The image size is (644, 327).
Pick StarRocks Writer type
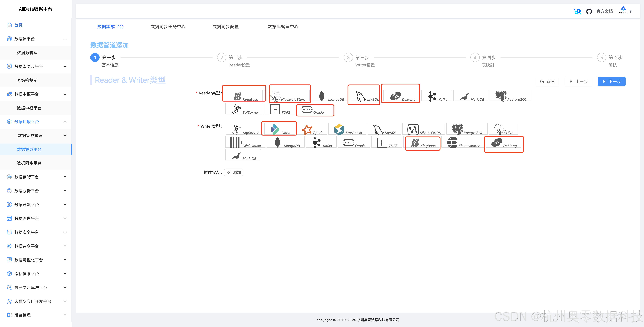pyautogui.click(x=347, y=129)
